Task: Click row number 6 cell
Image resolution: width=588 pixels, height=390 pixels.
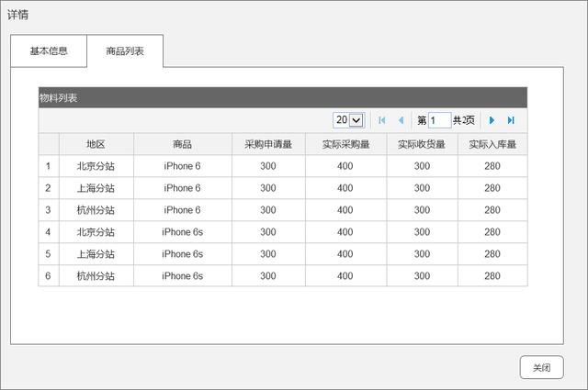Action: (49, 276)
